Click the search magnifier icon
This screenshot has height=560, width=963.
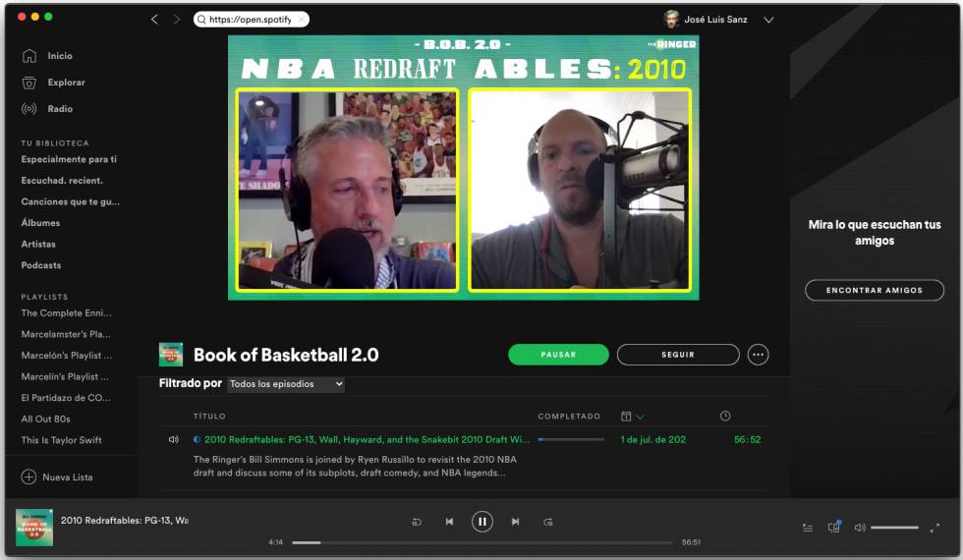pos(201,20)
